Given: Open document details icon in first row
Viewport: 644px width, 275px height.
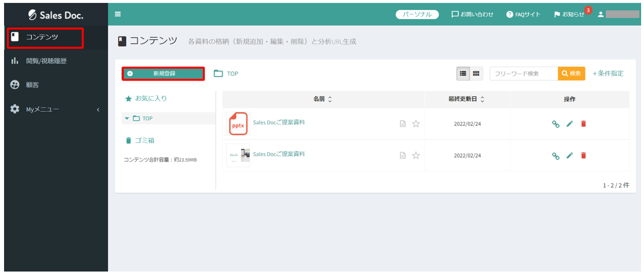Looking at the screenshot, I should point(403,123).
